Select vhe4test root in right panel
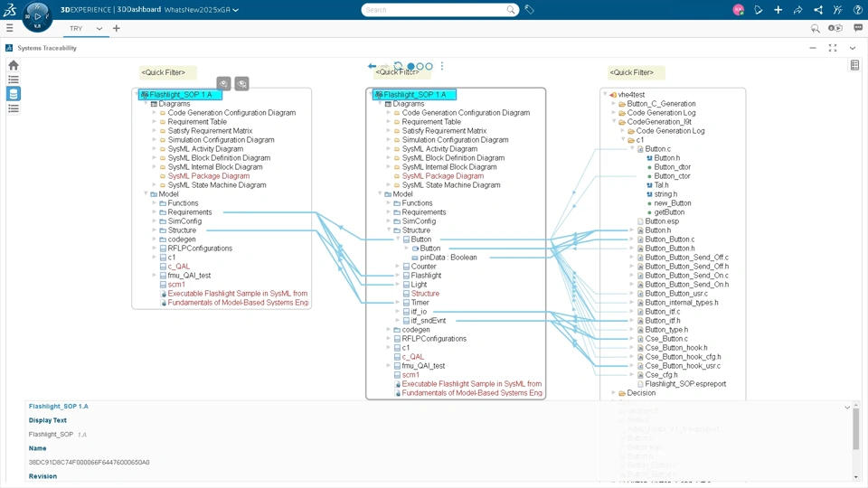The image size is (868, 488). [x=631, y=95]
